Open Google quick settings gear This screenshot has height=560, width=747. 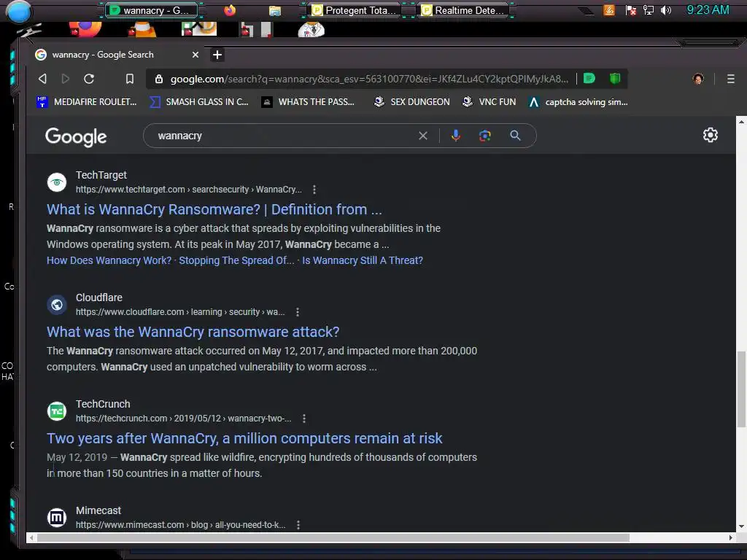711,135
